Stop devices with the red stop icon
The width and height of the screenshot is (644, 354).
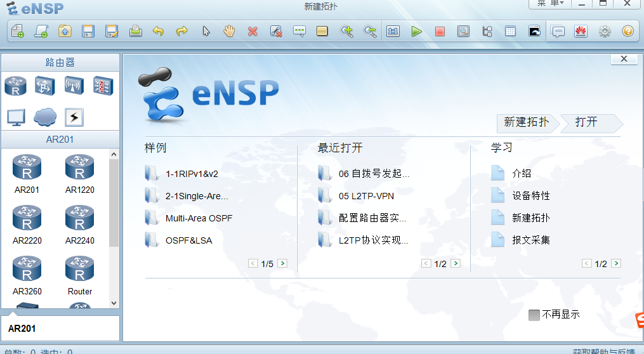coord(440,31)
